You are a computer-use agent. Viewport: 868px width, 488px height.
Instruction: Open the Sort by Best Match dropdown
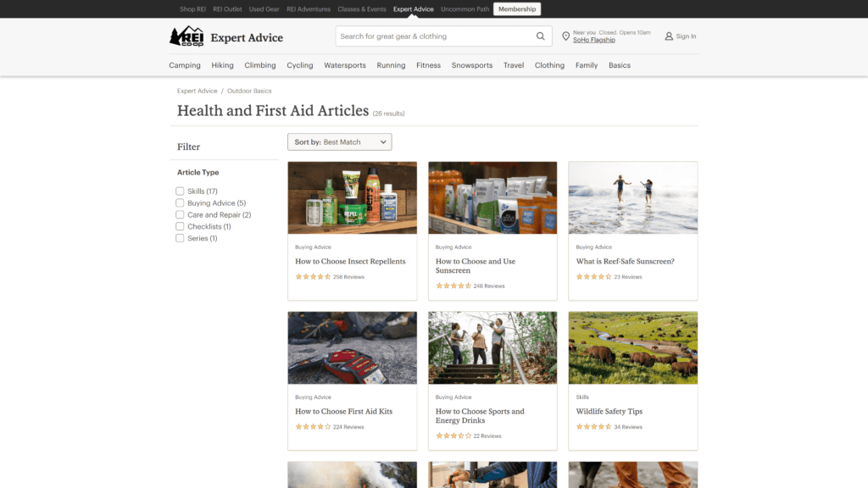pos(339,141)
